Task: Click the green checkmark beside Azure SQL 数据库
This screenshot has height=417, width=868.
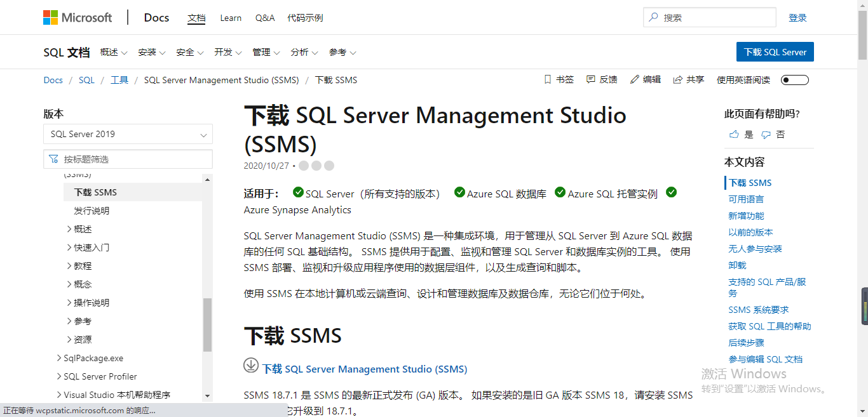Action: [459, 194]
